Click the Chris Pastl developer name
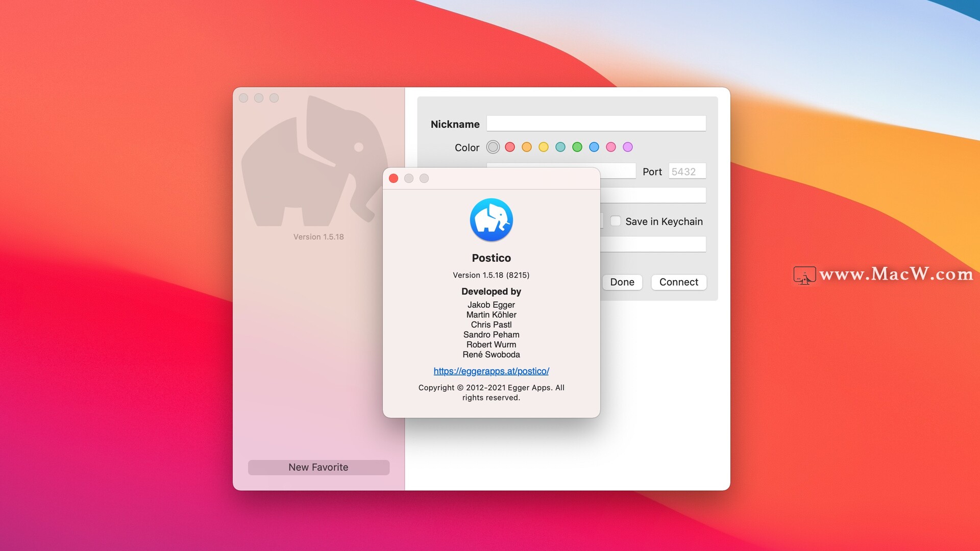The width and height of the screenshot is (980, 551). click(x=491, y=324)
